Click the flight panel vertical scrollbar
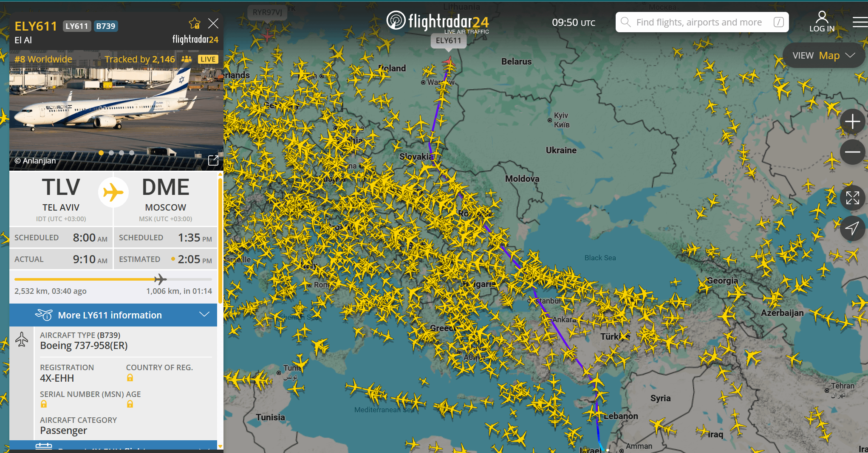868x453 pixels. [x=220, y=241]
